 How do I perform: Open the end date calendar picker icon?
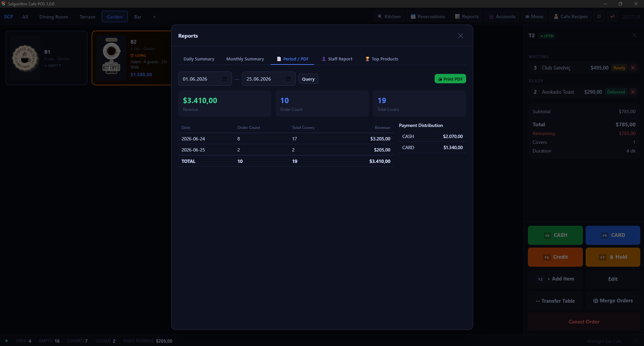(x=288, y=79)
